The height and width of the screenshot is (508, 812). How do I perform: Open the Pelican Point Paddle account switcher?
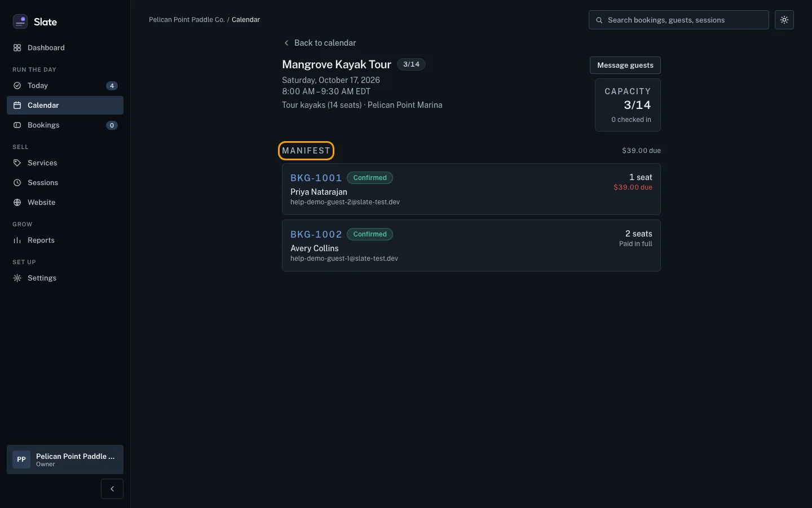[65, 459]
